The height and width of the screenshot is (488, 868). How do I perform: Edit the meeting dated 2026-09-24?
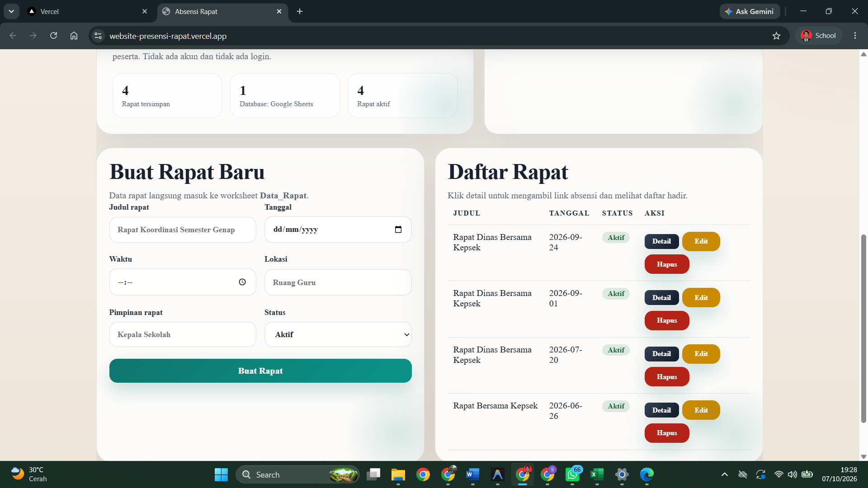point(701,241)
